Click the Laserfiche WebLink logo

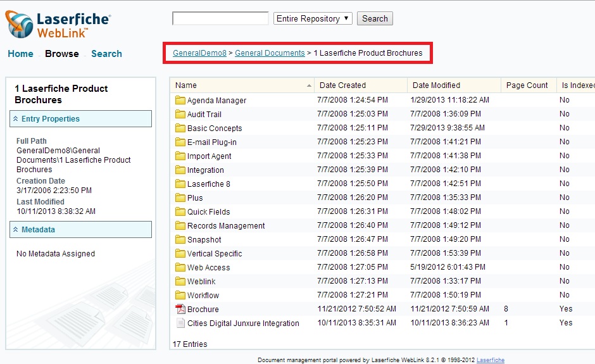(x=58, y=24)
